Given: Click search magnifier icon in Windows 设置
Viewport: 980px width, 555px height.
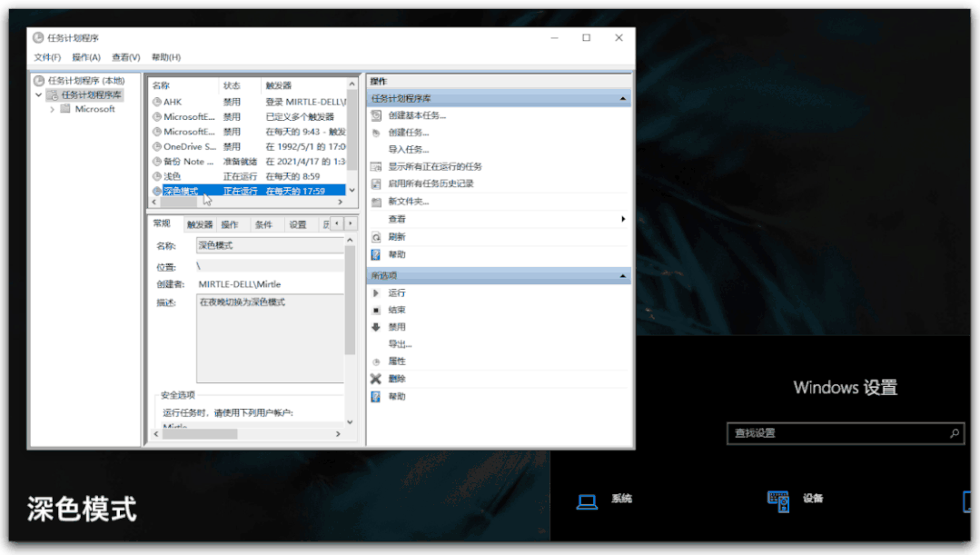Looking at the screenshot, I should [955, 433].
